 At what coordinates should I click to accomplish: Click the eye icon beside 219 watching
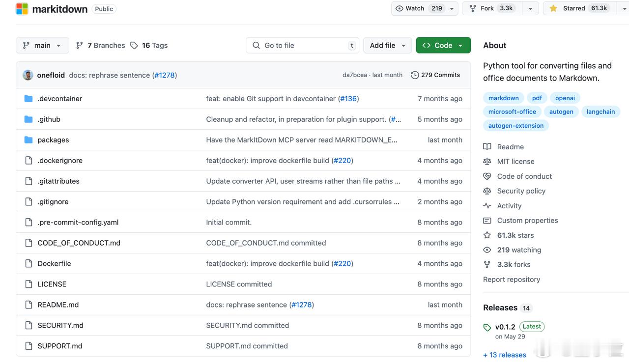pyautogui.click(x=487, y=250)
